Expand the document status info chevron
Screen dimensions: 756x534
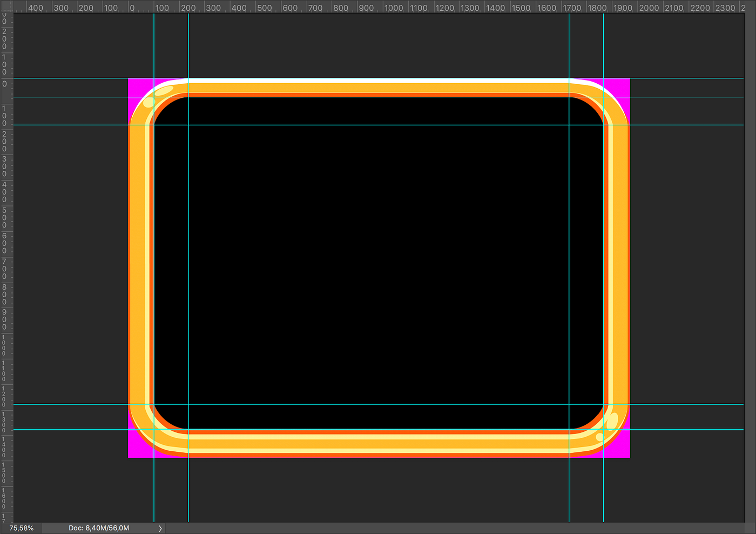(160, 528)
